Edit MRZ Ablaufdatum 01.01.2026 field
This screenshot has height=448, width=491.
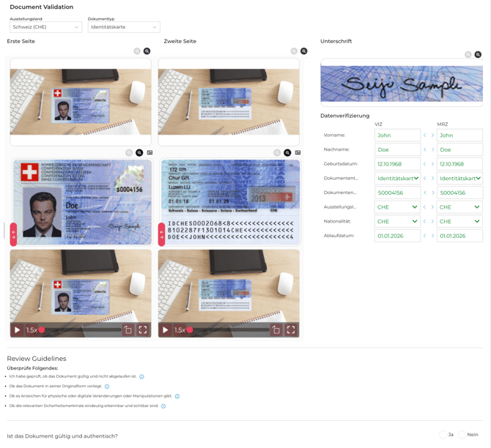[459, 236]
